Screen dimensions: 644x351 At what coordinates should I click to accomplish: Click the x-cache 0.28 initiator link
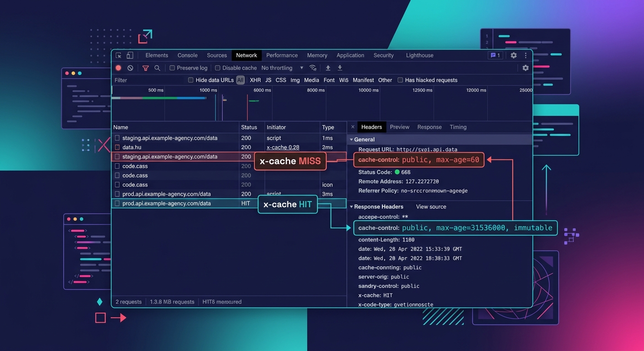pyautogui.click(x=283, y=147)
